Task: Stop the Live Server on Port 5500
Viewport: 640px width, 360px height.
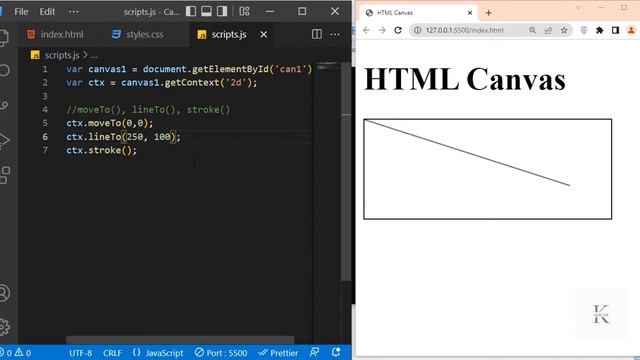Action: (221, 353)
